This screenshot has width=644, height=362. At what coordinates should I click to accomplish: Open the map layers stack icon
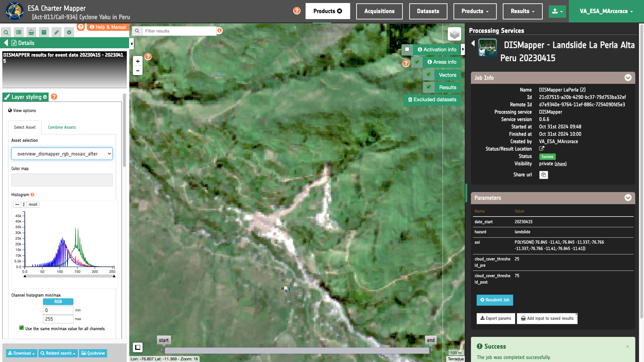454,34
